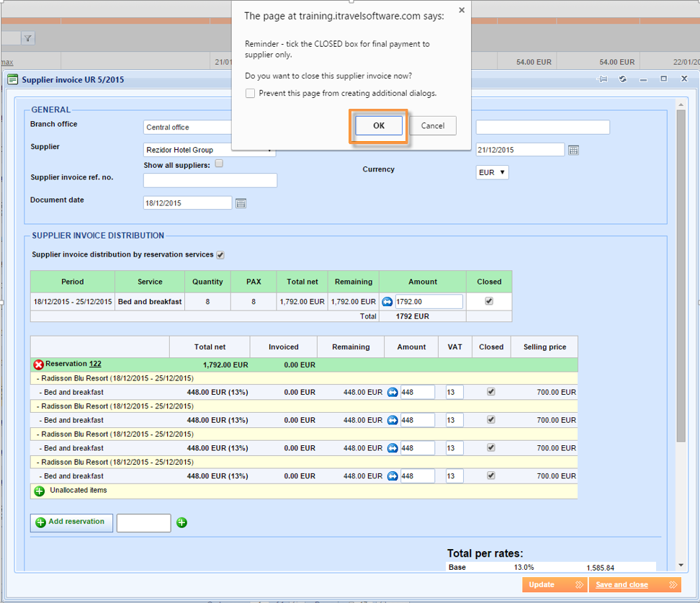
Task: Click the Save and close button
Action: [x=635, y=585]
